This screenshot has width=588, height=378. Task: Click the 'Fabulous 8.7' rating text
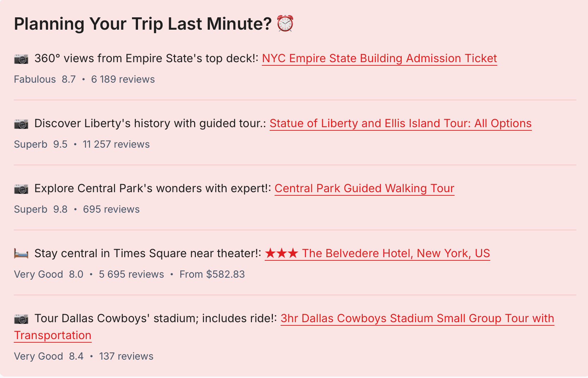pyautogui.click(x=45, y=79)
